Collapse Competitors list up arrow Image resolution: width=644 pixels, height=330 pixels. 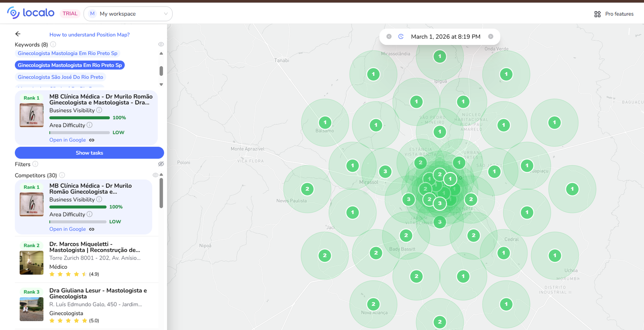161,174
